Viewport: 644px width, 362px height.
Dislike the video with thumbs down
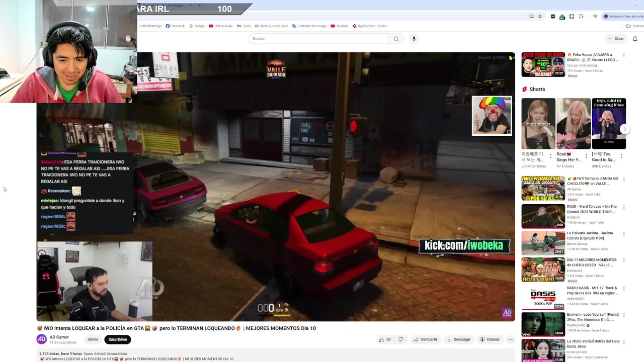point(400,339)
